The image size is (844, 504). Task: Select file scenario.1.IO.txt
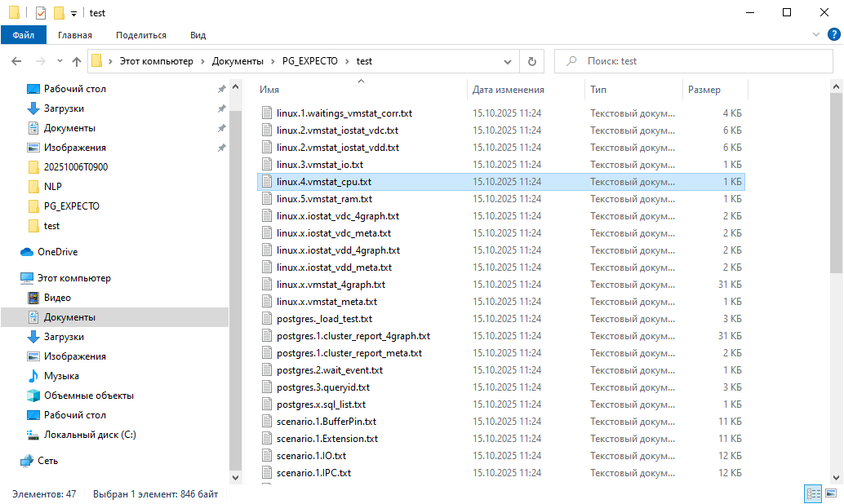click(311, 456)
